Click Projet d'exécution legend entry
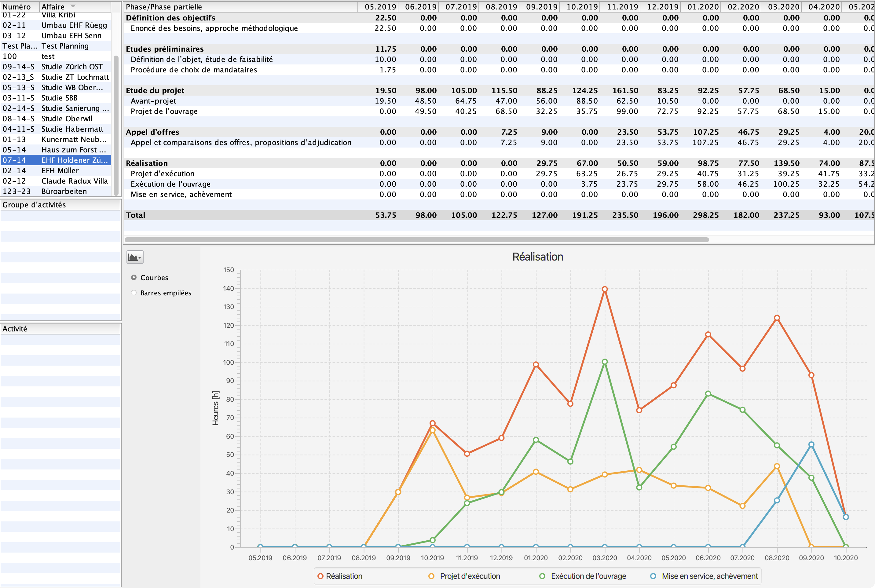This screenshot has height=588, width=875. click(x=464, y=576)
